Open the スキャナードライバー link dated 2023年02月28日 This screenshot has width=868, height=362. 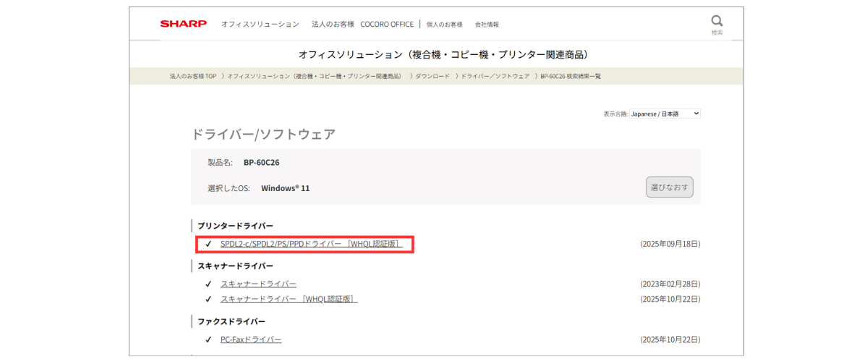click(x=258, y=284)
